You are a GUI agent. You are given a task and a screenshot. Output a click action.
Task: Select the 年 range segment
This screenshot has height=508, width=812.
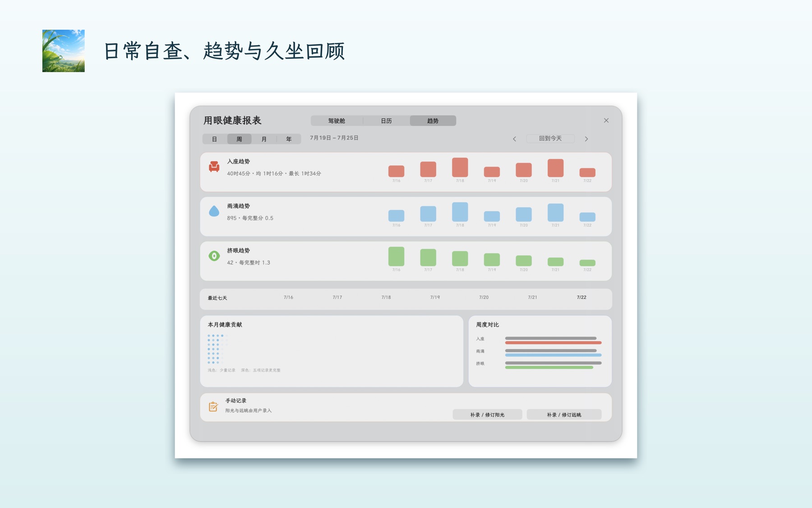(289, 139)
